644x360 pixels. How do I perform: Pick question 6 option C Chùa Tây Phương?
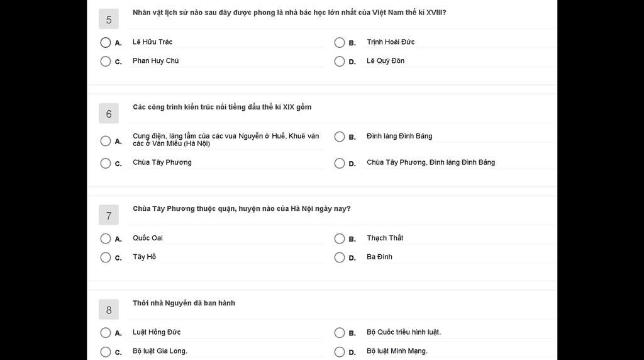click(x=106, y=163)
